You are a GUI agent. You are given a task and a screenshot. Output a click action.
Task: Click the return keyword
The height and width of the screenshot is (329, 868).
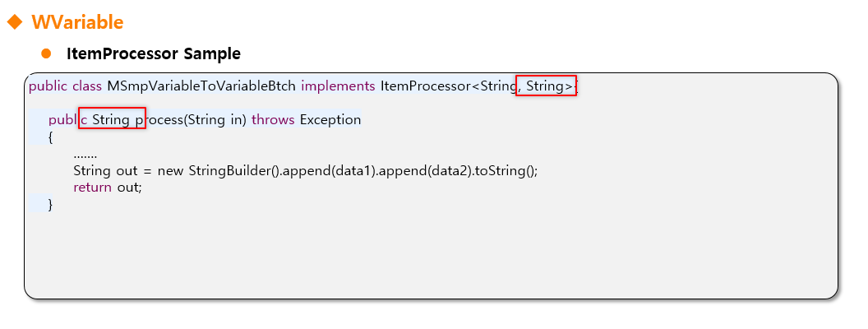coord(93,188)
